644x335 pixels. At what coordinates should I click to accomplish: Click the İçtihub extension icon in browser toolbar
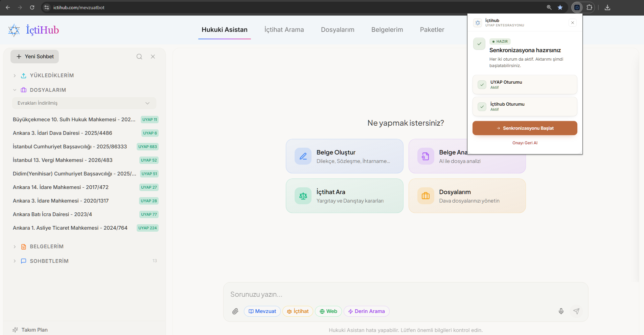[x=577, y=7]
